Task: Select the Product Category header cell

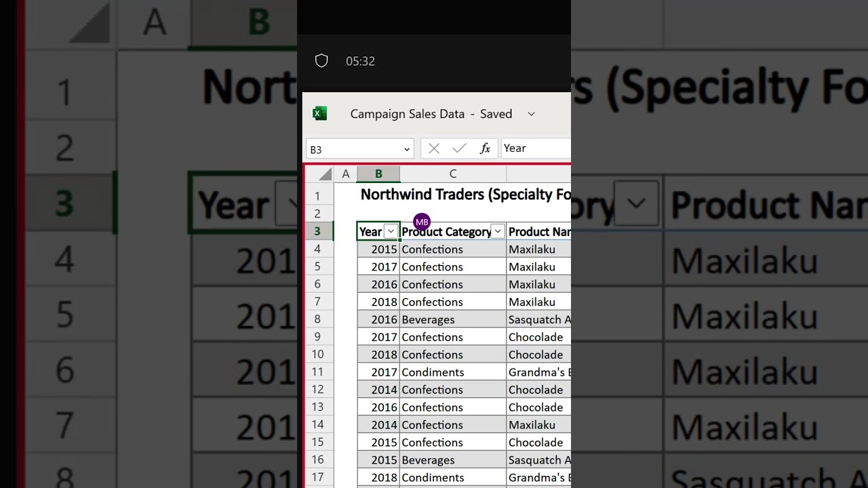Action: 453,231
